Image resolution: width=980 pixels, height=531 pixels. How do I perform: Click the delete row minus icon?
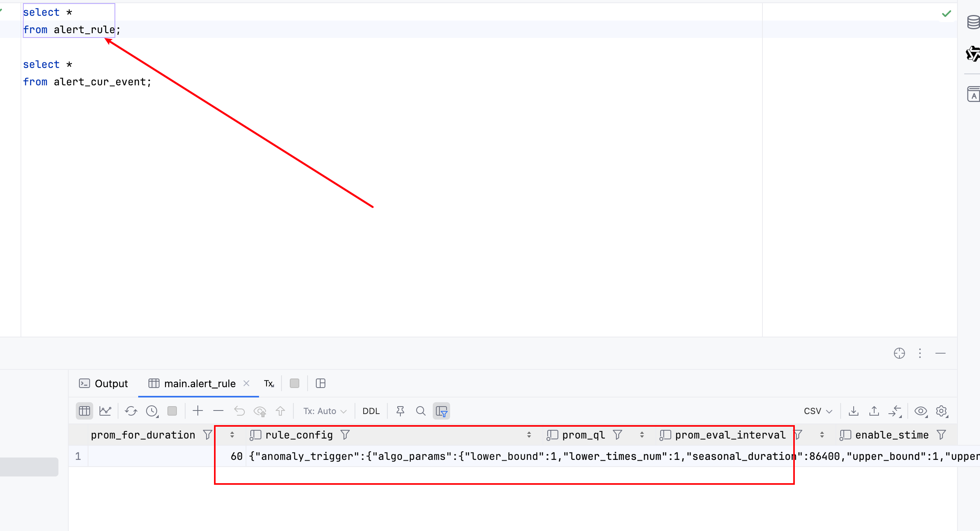click(x=218, y=411)
